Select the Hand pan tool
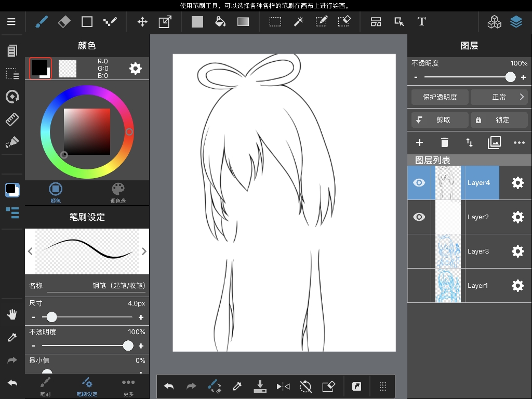 [x=12, y=314]
